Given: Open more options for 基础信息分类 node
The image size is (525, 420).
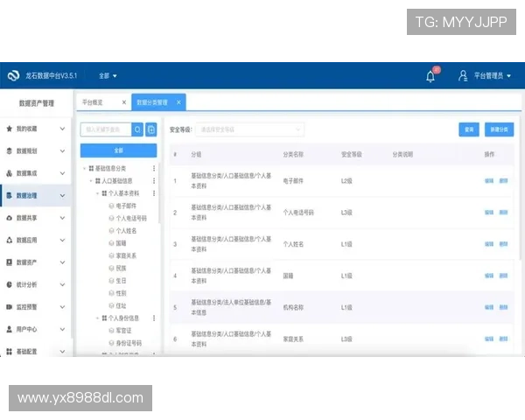Looking at the screenshot, I should [x=154, y=168].
